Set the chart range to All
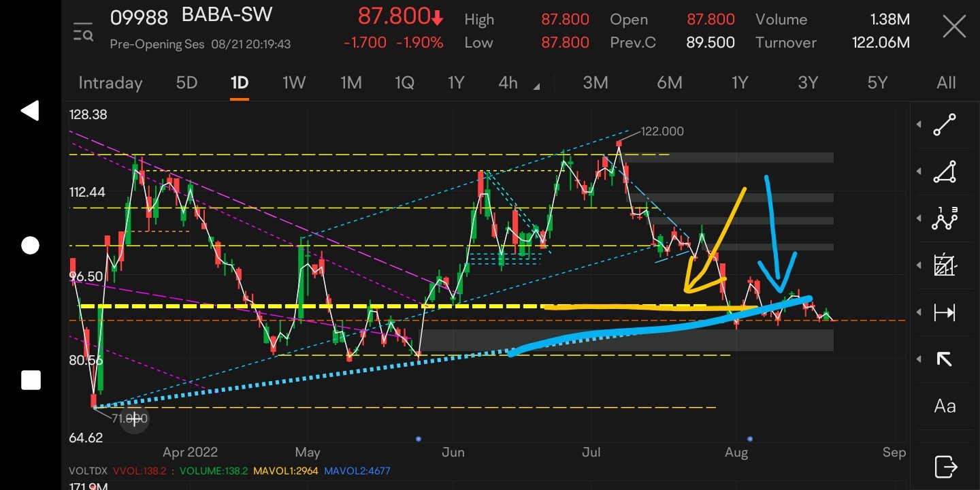The width and height of the screenshot is (980, 490). click(946, 83)
